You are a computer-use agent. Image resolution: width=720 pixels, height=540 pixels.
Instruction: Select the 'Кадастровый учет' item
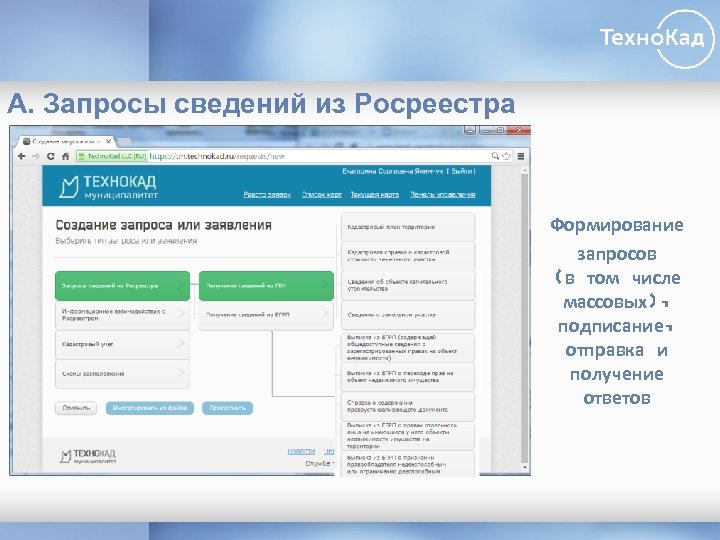(x=122, y=344)
